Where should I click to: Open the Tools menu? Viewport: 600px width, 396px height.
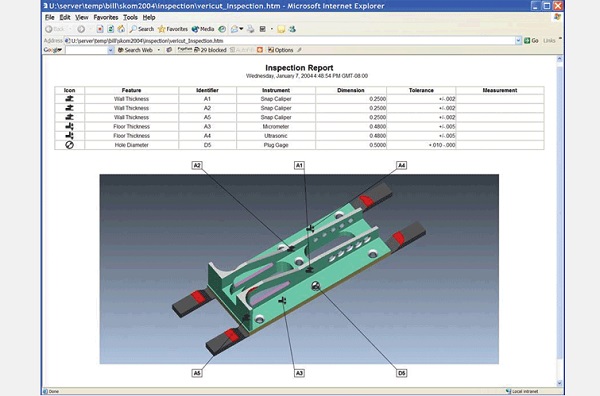(x=130, y=17)
